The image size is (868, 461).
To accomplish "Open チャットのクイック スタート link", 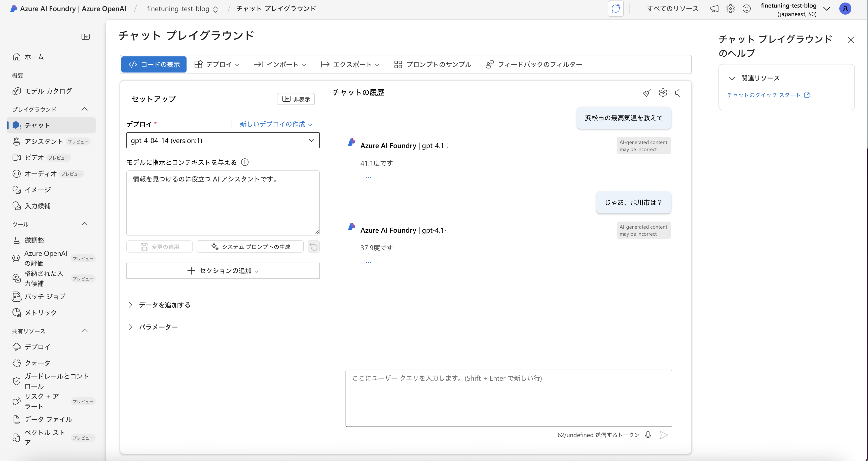I will pyautogui.click(x=768, y=95).
